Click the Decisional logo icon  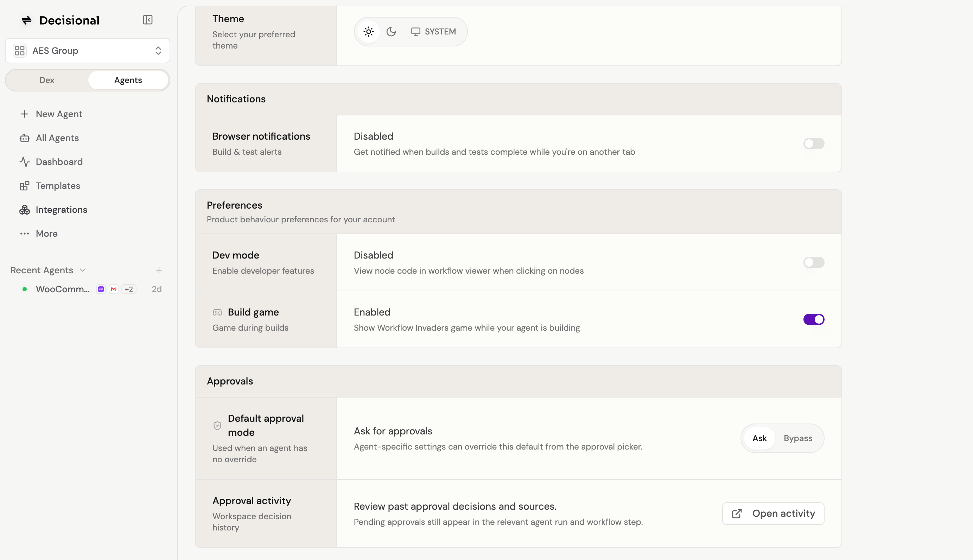tap(26, 20)
